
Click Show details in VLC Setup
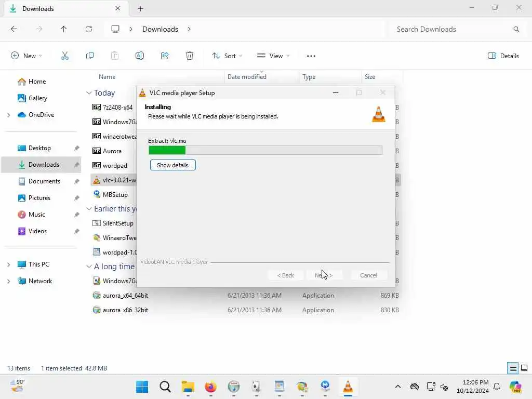pos(172,165)
